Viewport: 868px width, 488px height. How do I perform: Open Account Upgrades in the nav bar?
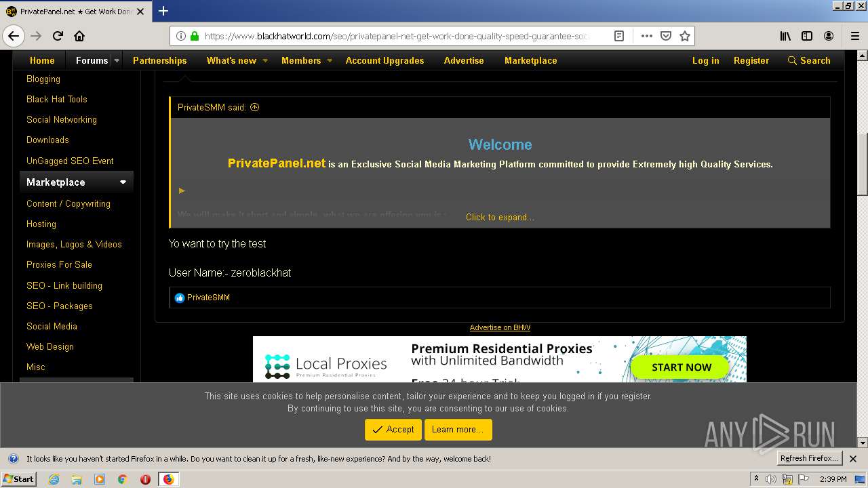[384, 60]
